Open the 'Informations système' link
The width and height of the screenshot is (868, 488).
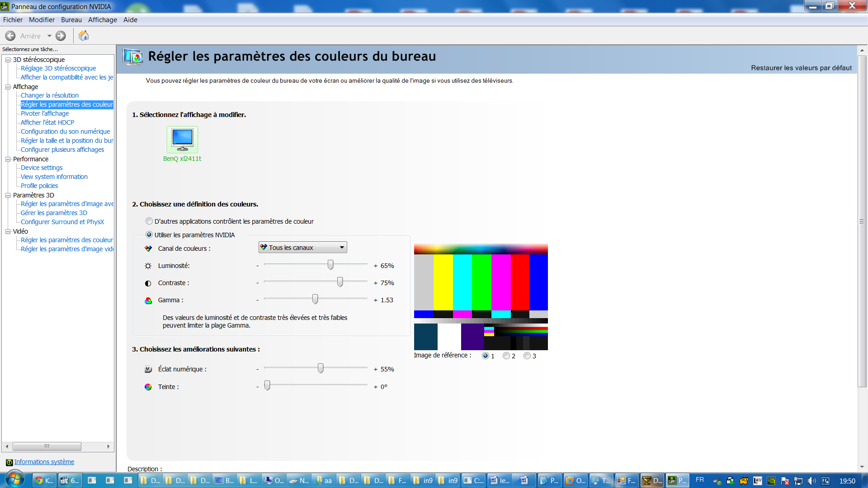coord(44,462)
